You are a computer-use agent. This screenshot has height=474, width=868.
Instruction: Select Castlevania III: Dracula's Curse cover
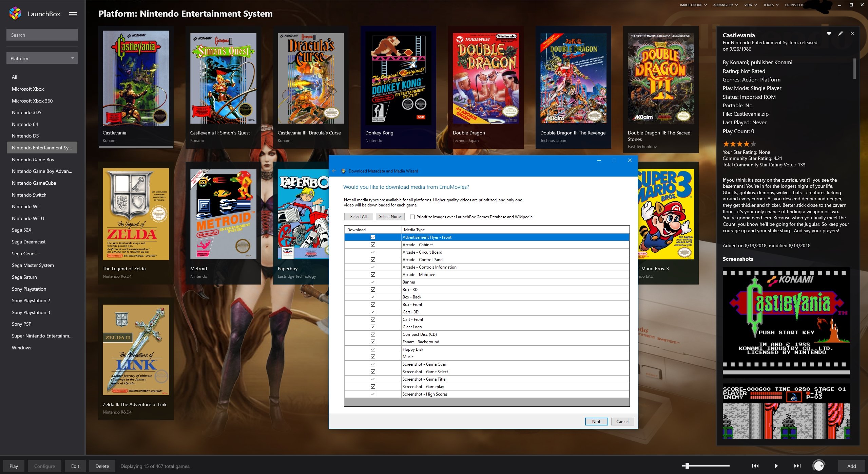(311, 78)
